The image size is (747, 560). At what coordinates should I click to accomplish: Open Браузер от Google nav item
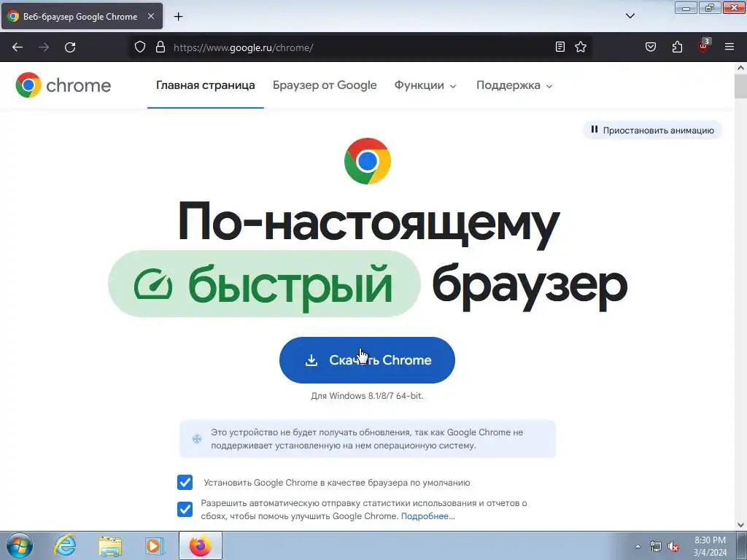click(x=325, y=85)
